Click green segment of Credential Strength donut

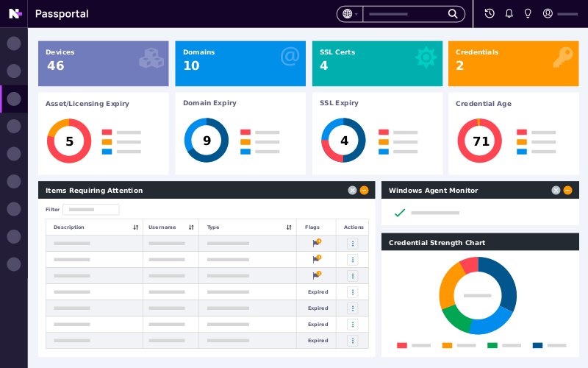click(x=457, y=318)
